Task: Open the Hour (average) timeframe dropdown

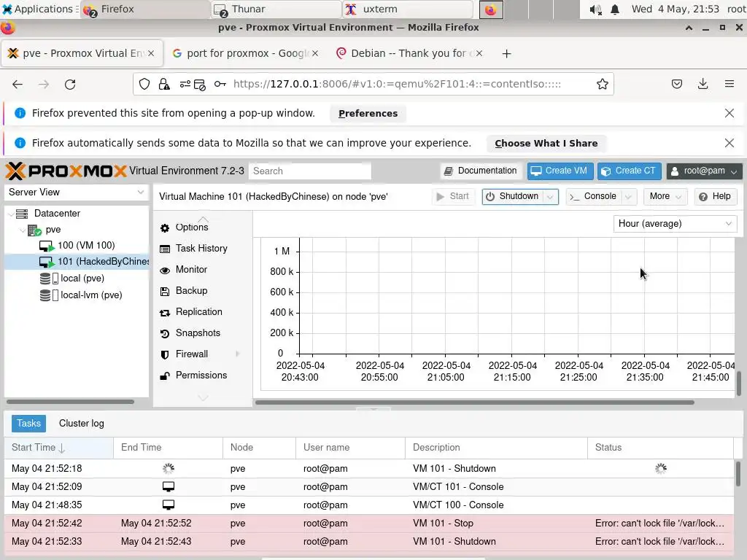Action: [x=675, y=223]
